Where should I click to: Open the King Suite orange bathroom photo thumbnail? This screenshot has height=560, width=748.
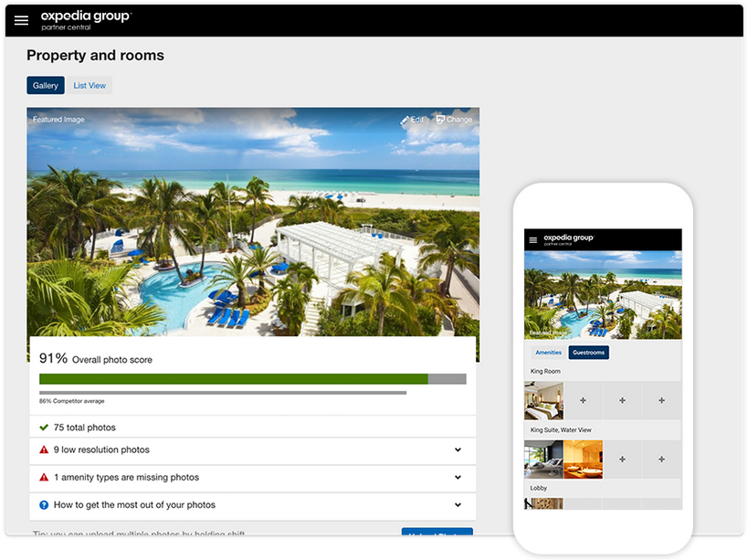pos(583,460)
